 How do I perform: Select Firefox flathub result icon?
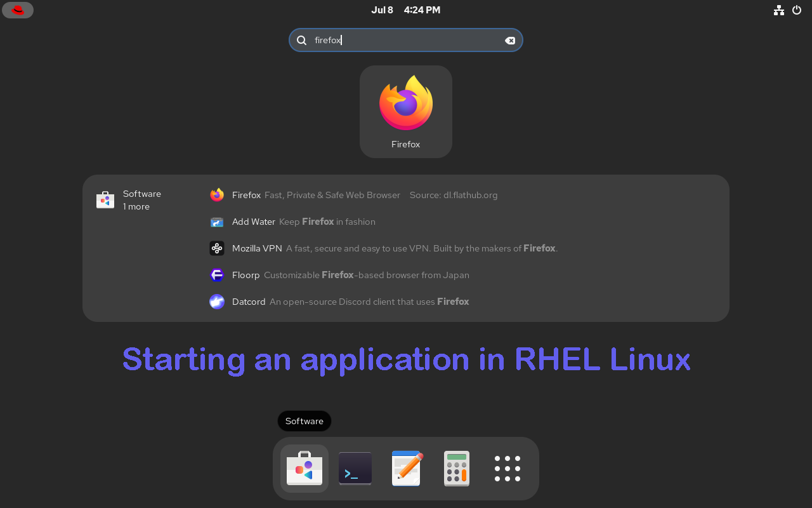click(217, 195)
